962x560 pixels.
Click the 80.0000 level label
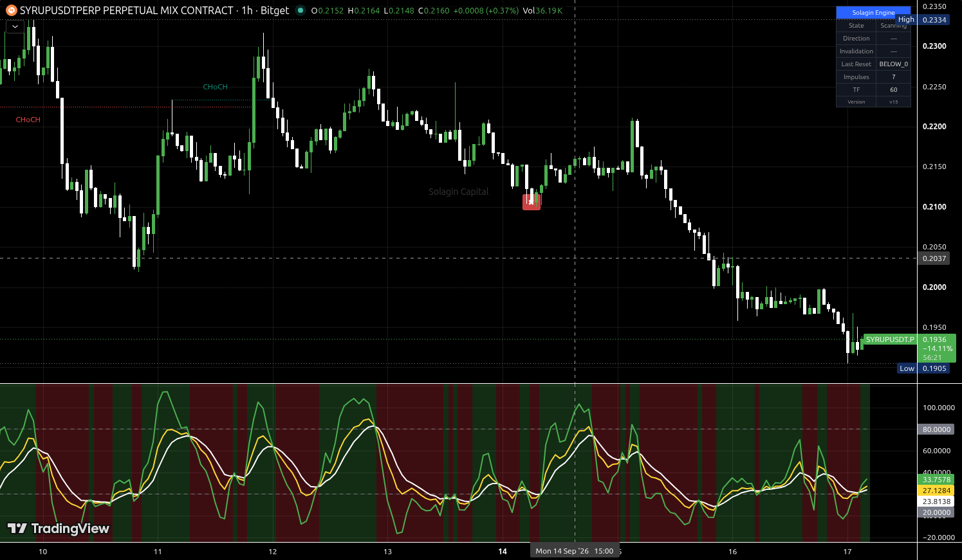pyautogui.click(x=936, y=429)
